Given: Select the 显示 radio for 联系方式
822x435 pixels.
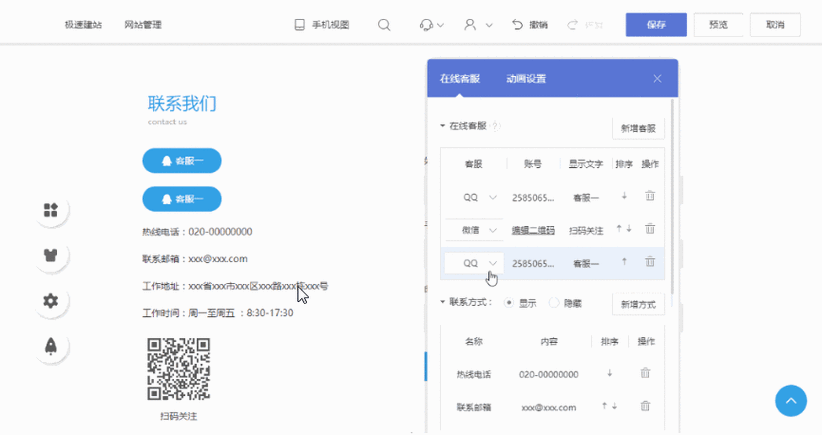Looking at the screenshot, I should click(x=509, y=303).
